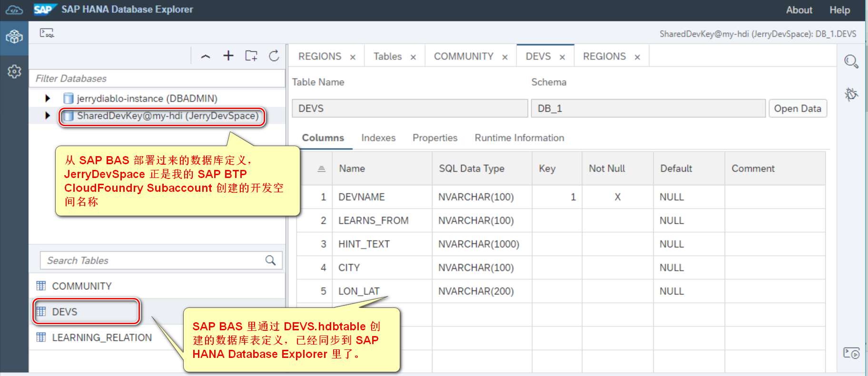Select the HINT_TEXT column row
Viewport: 868px width, 376px height.
tap(561, 244)
